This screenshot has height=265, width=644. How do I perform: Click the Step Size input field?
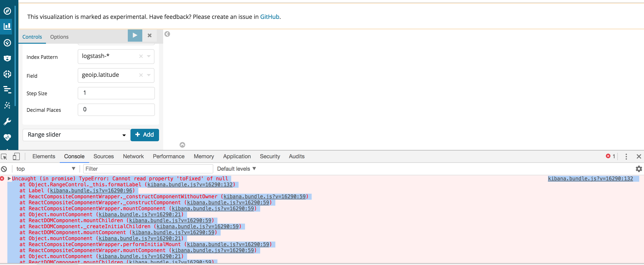(116, 93)
